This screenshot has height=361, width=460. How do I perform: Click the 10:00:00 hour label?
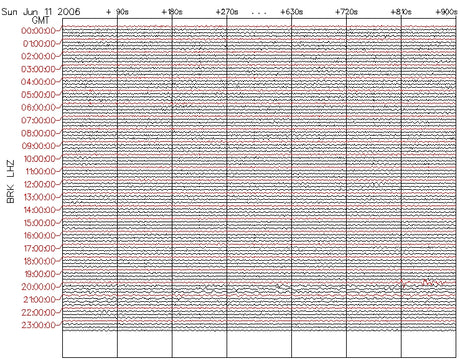[x=39, y=159]
